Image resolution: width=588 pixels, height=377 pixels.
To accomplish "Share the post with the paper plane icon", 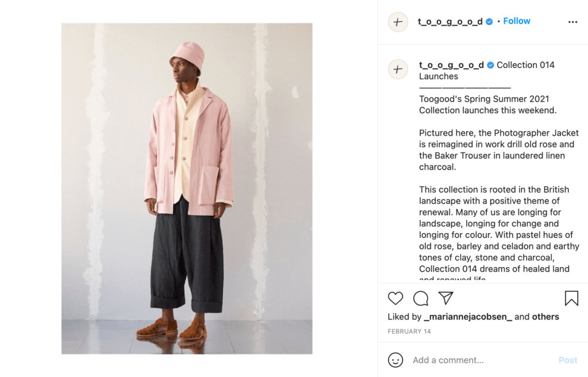I will tap(446, 298).
